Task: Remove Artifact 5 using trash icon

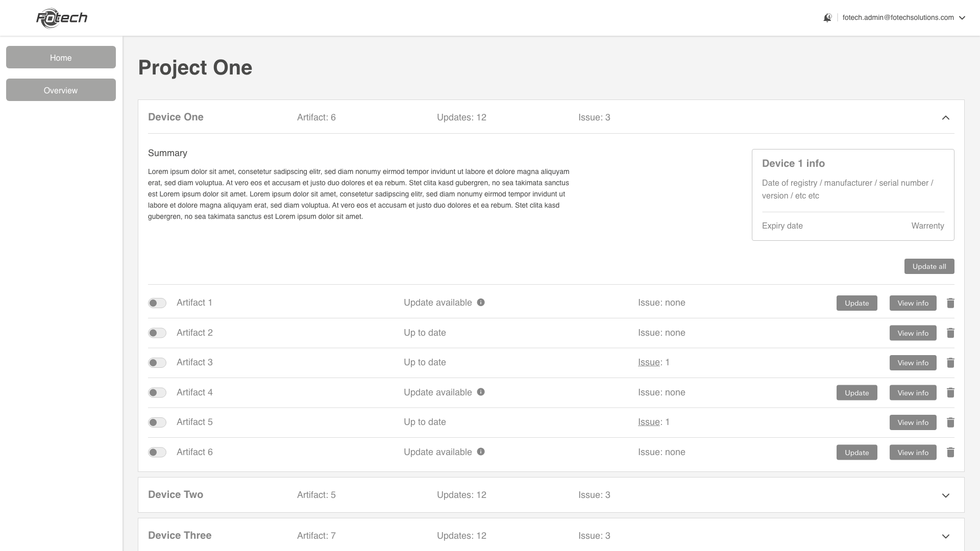Action: coord(950,422)
